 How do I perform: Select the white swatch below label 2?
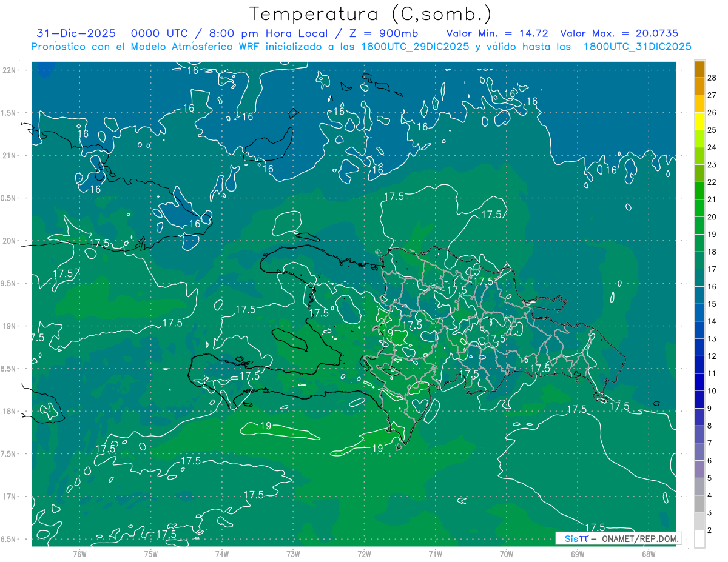click(699, 539)
